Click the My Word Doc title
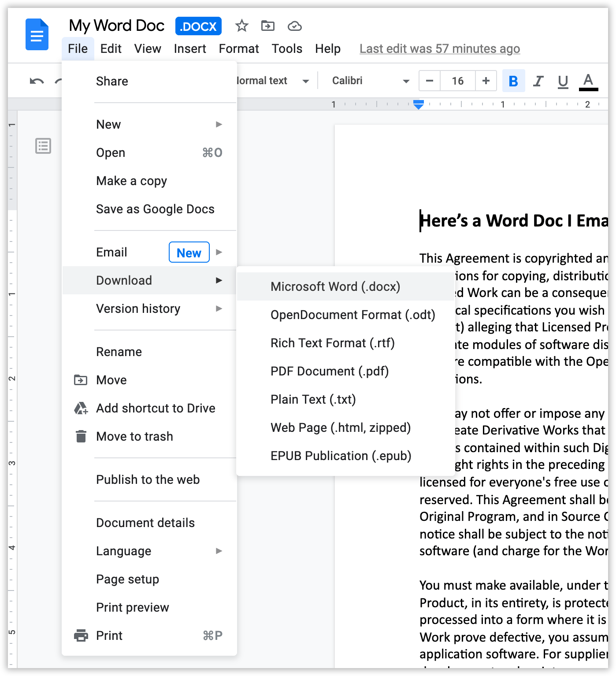 (x=117, y=26)
